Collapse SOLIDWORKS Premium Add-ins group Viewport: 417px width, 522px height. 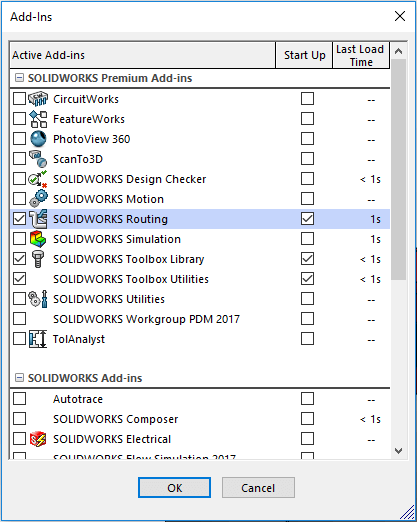[20, 78]
